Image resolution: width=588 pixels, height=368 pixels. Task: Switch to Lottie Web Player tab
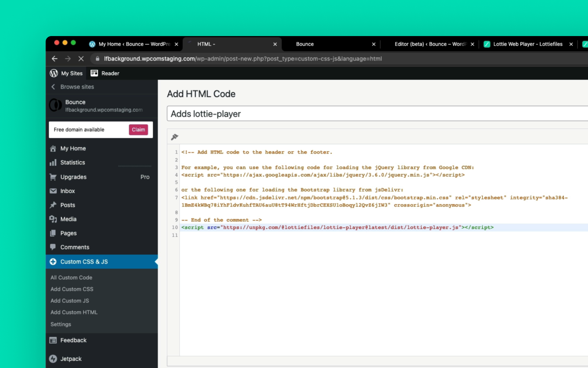[528, 44]
